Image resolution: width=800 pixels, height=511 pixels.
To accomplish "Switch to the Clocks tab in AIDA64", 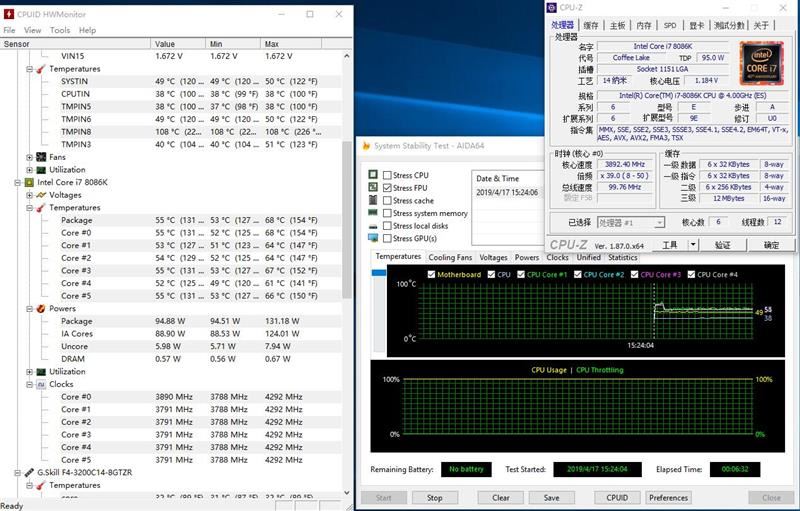I will click(557, 258).
